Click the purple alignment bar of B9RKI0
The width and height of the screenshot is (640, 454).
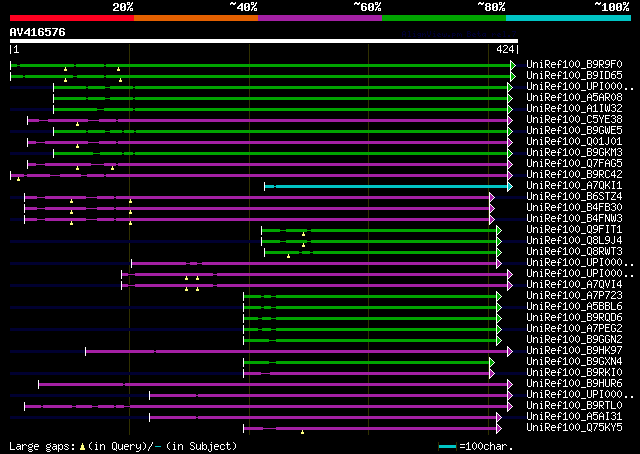click(x=367, y=373)
